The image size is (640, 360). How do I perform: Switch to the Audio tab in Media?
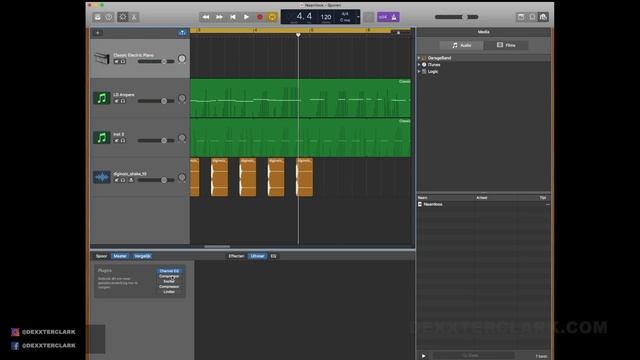(x=462, y=45)
